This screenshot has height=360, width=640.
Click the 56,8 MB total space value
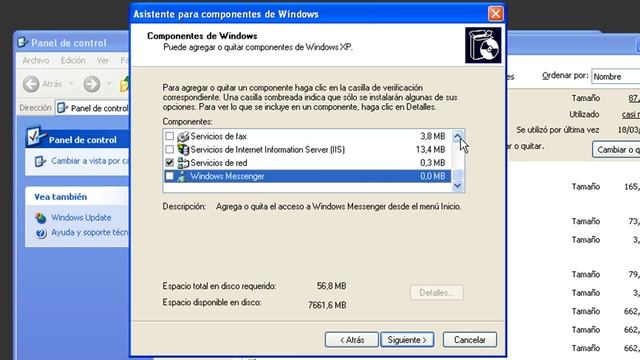[x=331, y=286]
